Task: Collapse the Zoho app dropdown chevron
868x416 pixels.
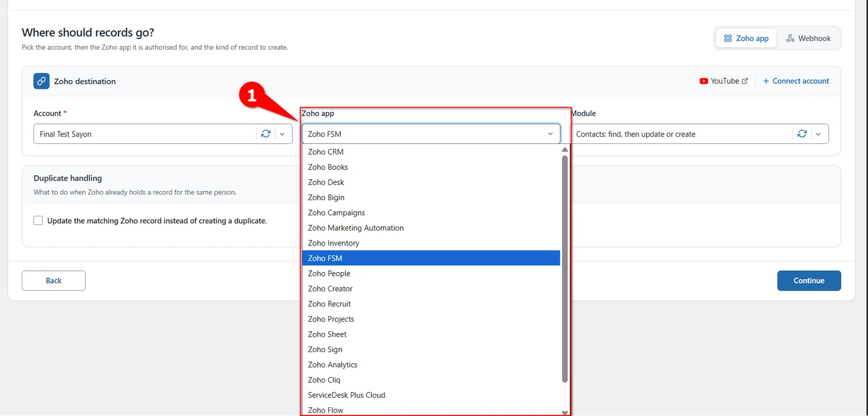Action: pyautogui.click(x=551, y=134)
